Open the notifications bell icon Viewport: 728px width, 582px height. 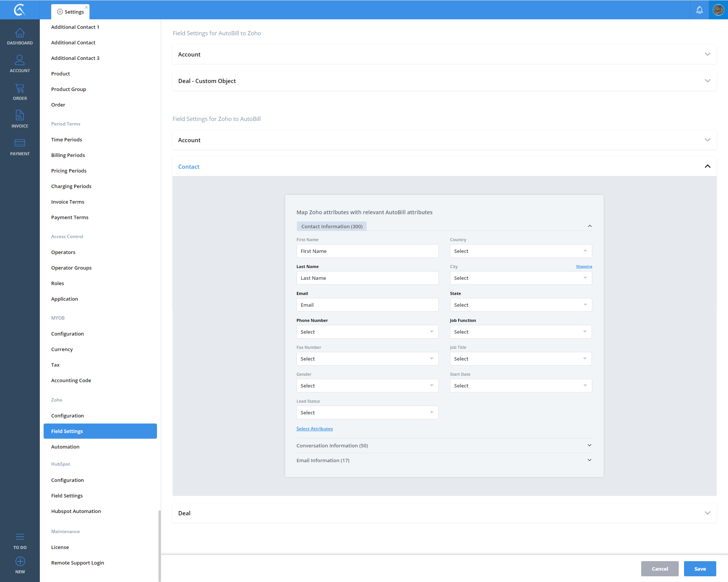(x=699, y=10)
